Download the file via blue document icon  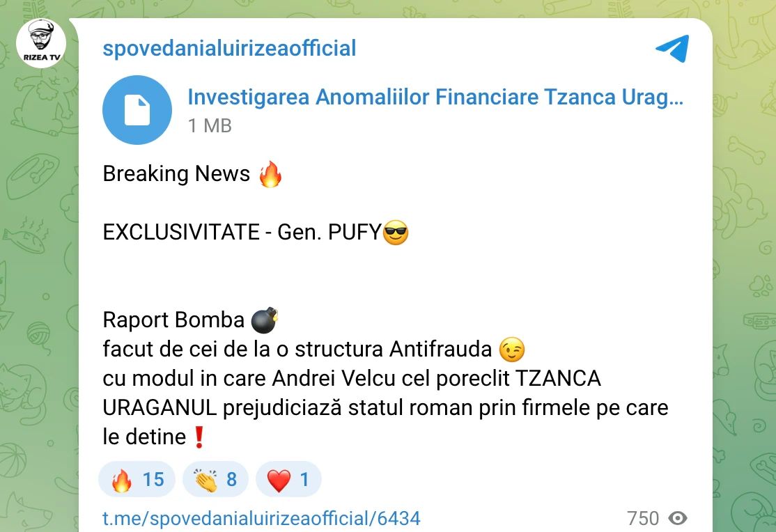(137, 110)
